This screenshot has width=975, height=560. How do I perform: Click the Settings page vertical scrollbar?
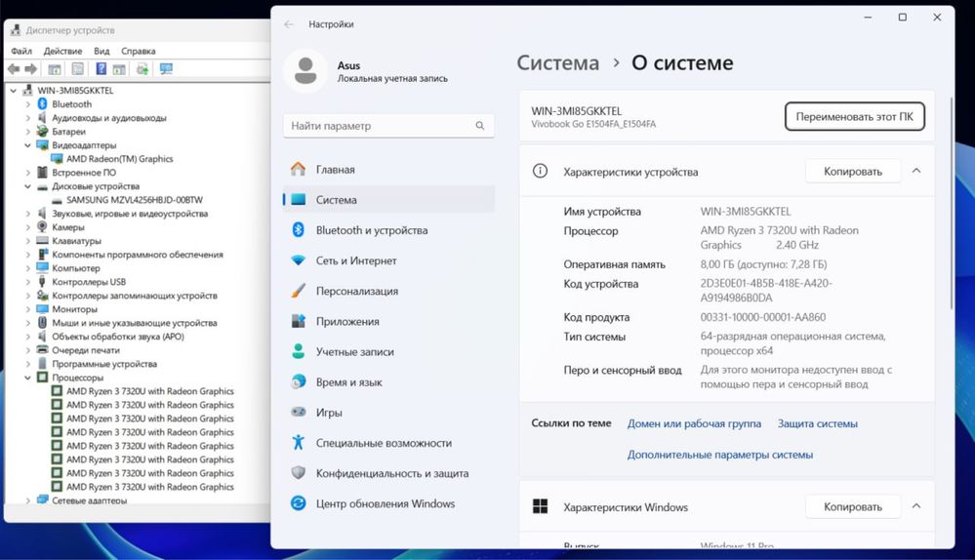tap(952, 202)
